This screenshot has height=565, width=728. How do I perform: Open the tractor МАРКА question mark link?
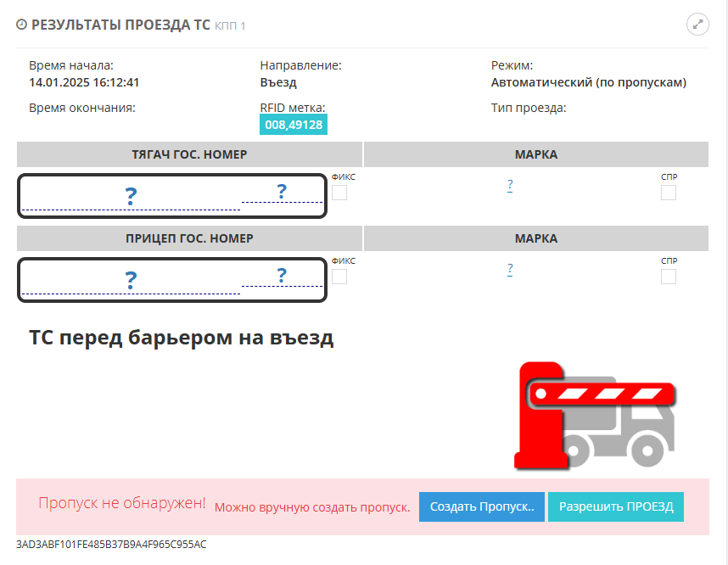[x=510, y=185]
